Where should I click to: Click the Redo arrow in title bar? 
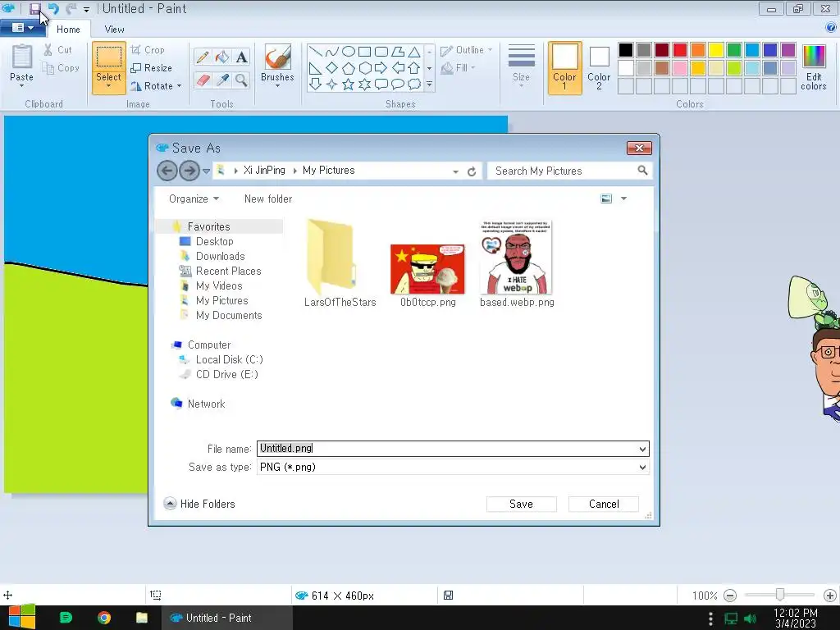point(71,8)
